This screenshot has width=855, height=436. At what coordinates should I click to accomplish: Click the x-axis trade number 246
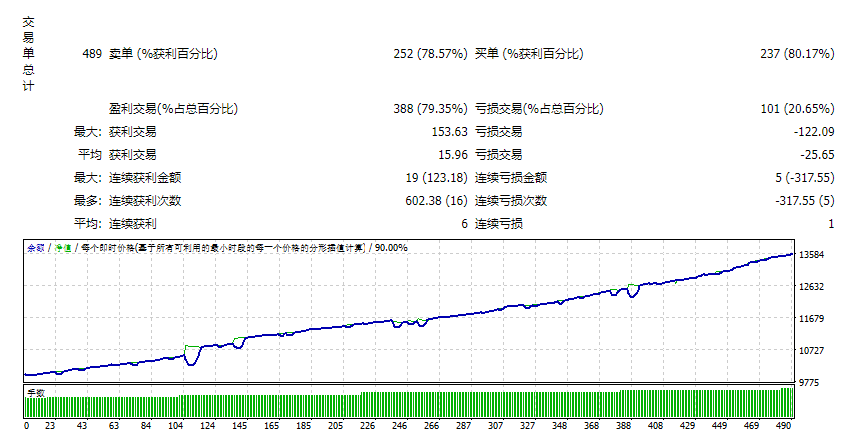pos(400,426)
